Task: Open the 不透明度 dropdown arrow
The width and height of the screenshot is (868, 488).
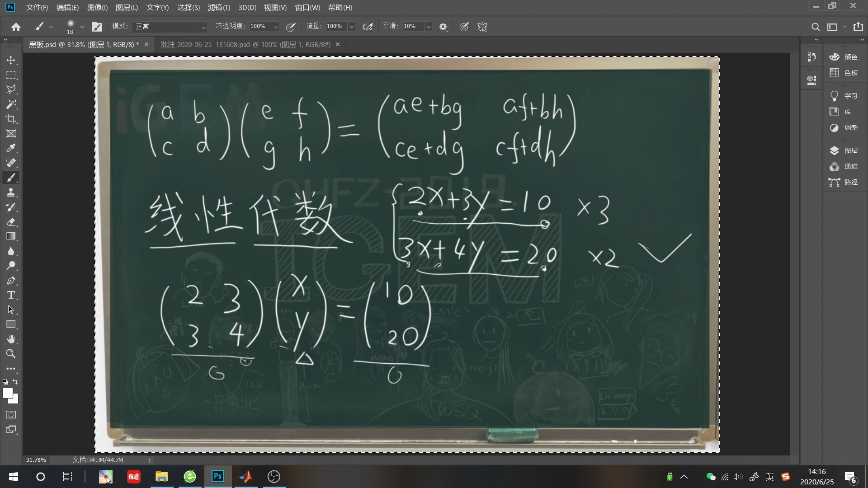Action: click(x=275, y=27)
